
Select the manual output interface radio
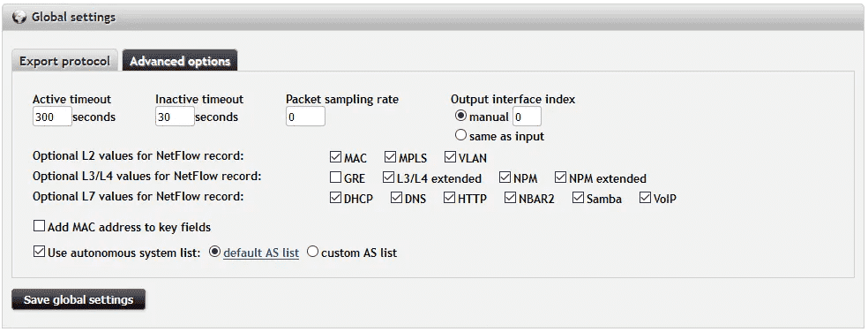[x=460, y=117]
